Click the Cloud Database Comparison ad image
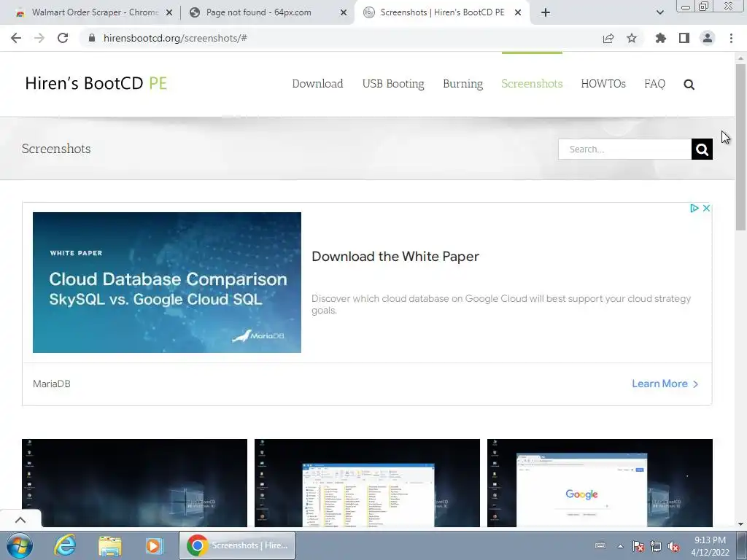 pos(167,282)
